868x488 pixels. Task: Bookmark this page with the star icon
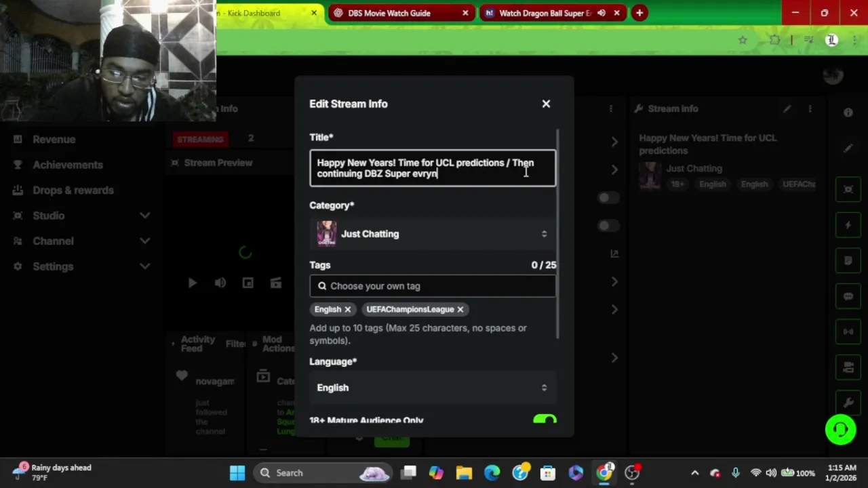(743, 40)
